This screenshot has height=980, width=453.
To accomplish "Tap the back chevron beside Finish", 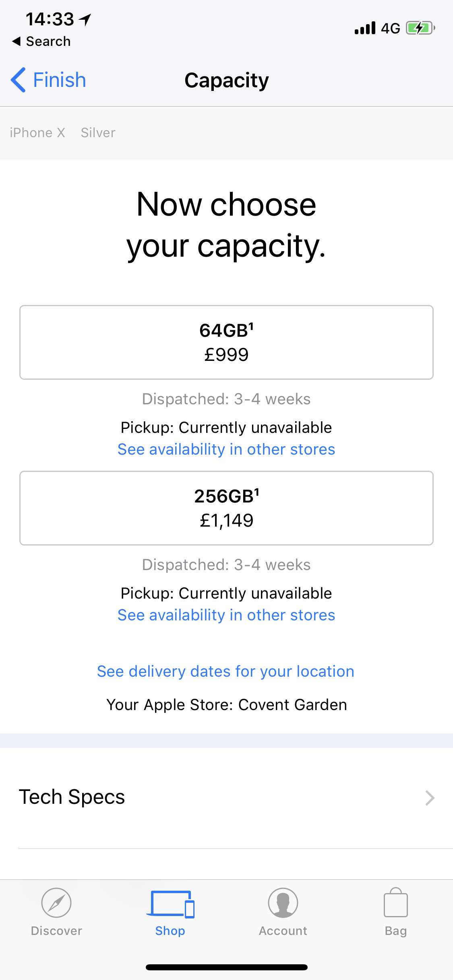I will point(18,80).
